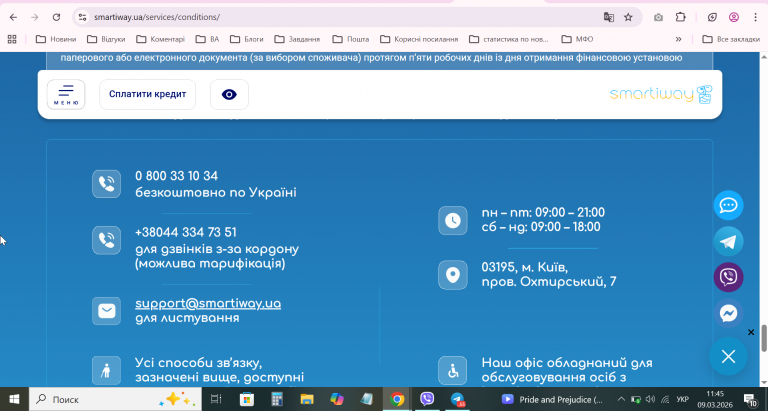Show hidden system tray icons

[621, 399]
